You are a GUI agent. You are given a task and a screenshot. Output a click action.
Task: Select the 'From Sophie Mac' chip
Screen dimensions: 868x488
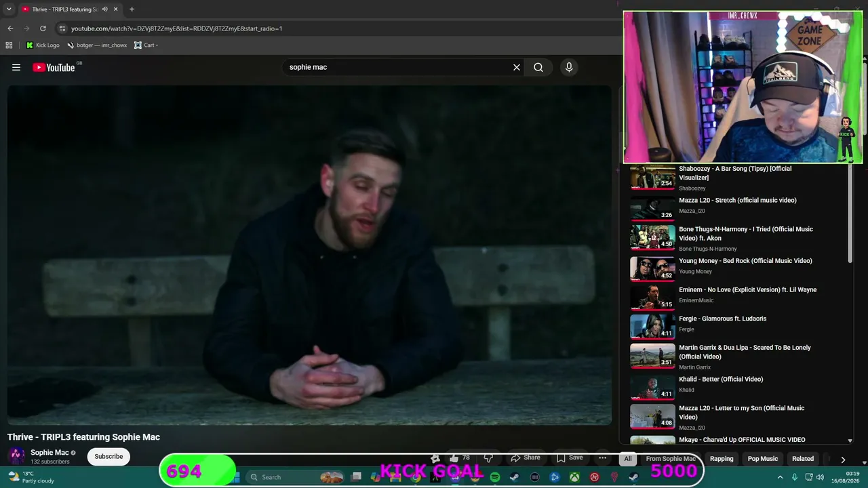pos(671,459)
